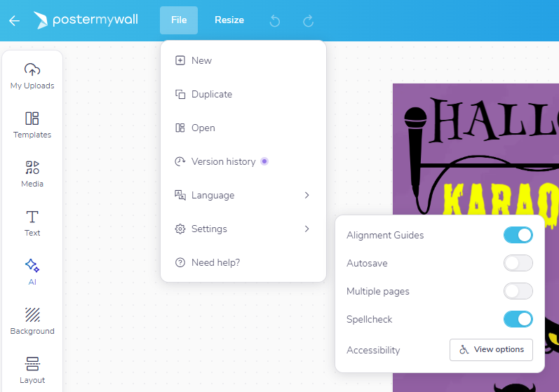Open the Background panel
Image resolution: width=559 pixels, height=392 pixels.
coord(32,321)
